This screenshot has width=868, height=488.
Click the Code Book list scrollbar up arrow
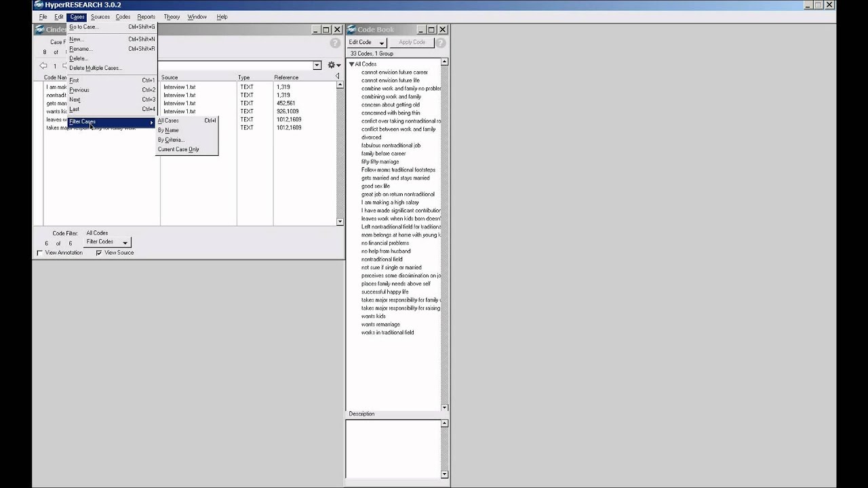coord(444,62)
